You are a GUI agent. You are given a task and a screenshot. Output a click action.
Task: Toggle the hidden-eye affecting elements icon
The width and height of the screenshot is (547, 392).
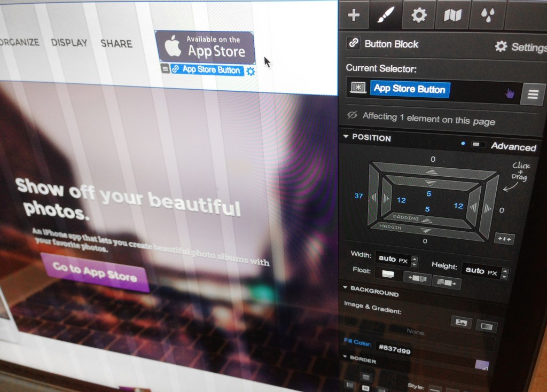352,115
